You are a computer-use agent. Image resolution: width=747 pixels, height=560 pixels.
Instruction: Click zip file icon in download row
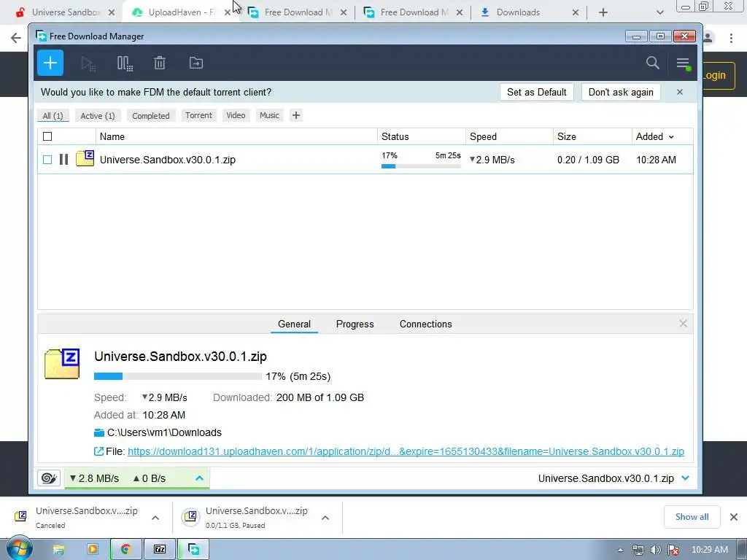pyautogui.click(x=85, y=158)
